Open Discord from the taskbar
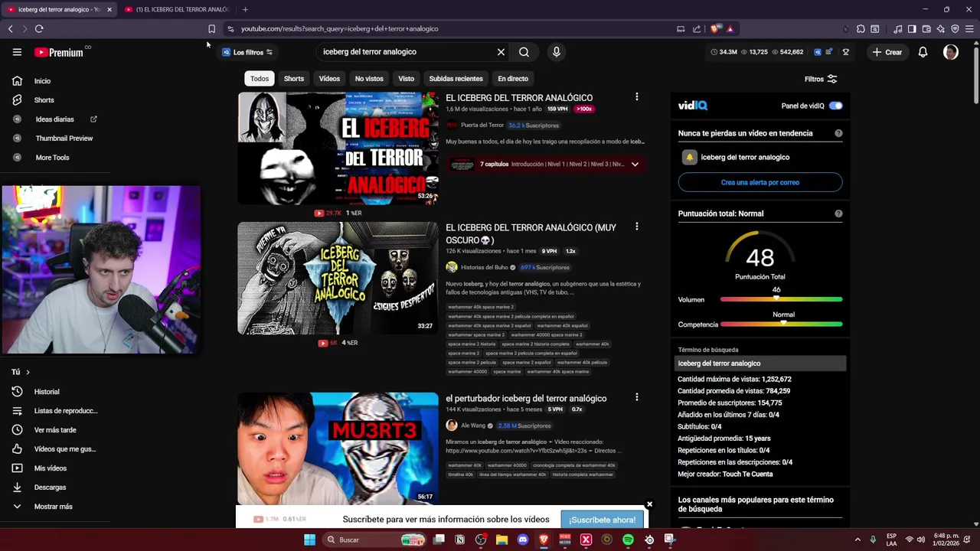980x551 pixels. click(x=523, y=540)
